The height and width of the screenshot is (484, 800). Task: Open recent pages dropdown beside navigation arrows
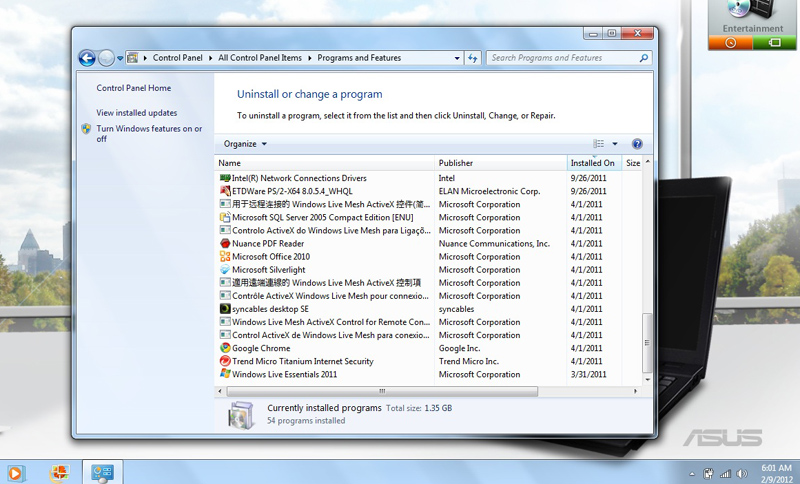click(x=120, y=58)
